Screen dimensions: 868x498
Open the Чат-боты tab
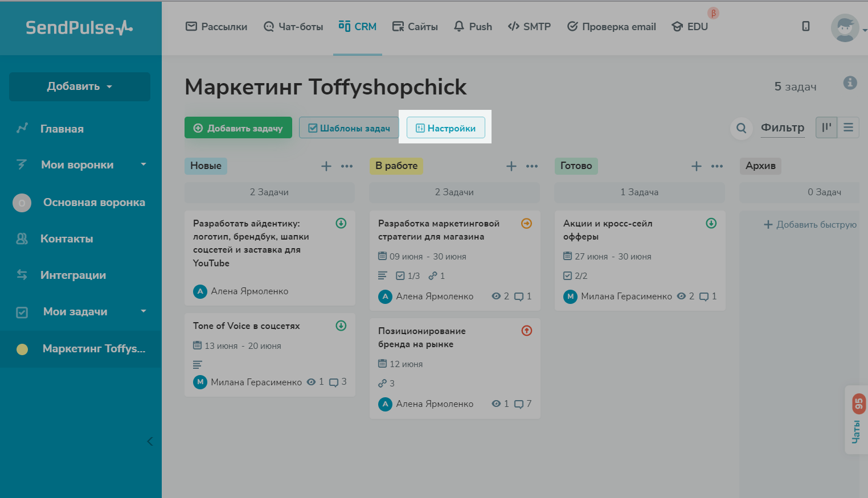click(293, 27)
